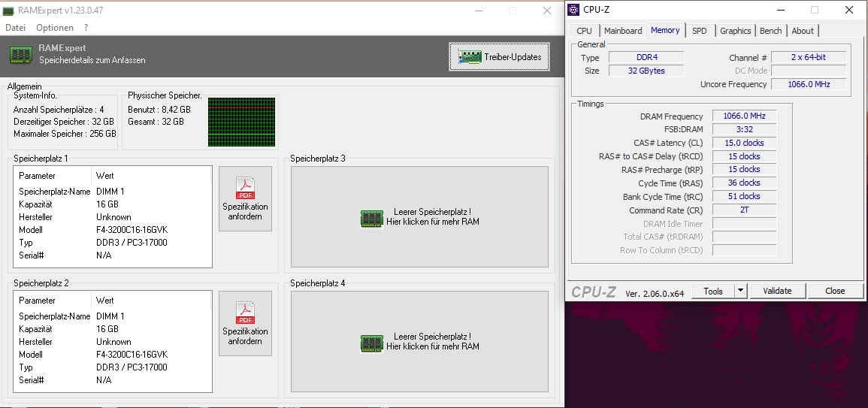Click the Channel # field 2 x 64-bit
868x408 pixels.
pyautogui.click(x=809, y=57)
